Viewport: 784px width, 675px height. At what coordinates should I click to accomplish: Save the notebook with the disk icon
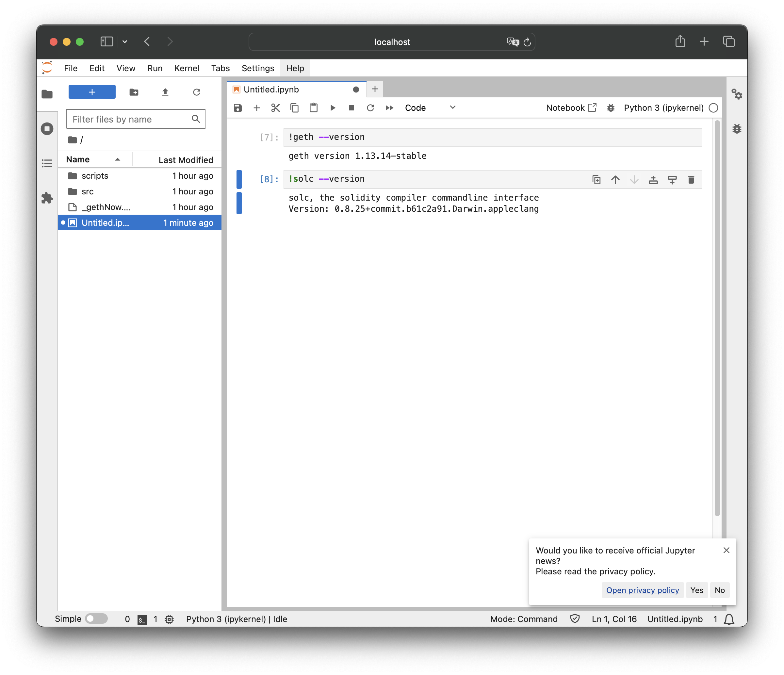tap(237, 108)
